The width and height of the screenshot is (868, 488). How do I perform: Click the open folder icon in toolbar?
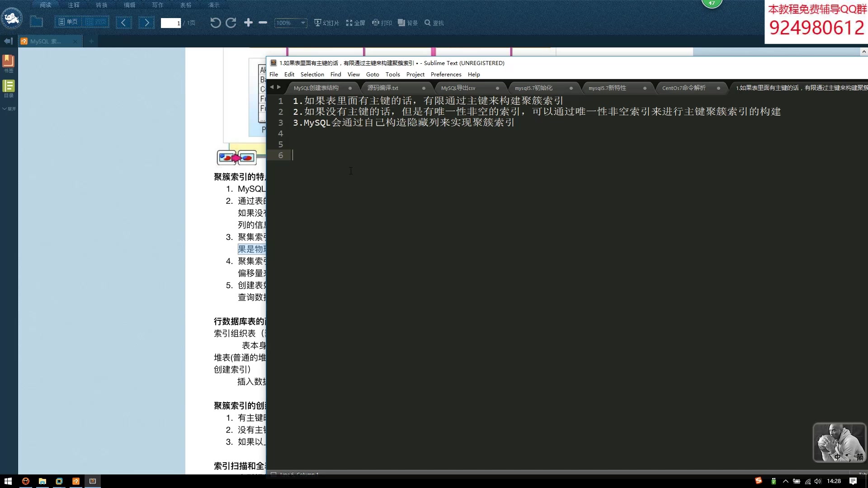click(36, 22)
